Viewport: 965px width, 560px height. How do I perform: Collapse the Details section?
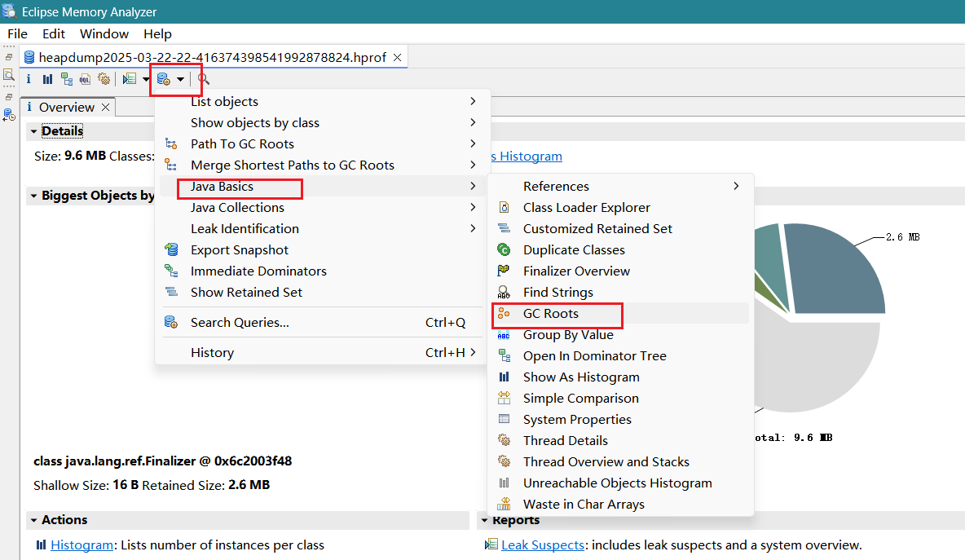[34, 131]
